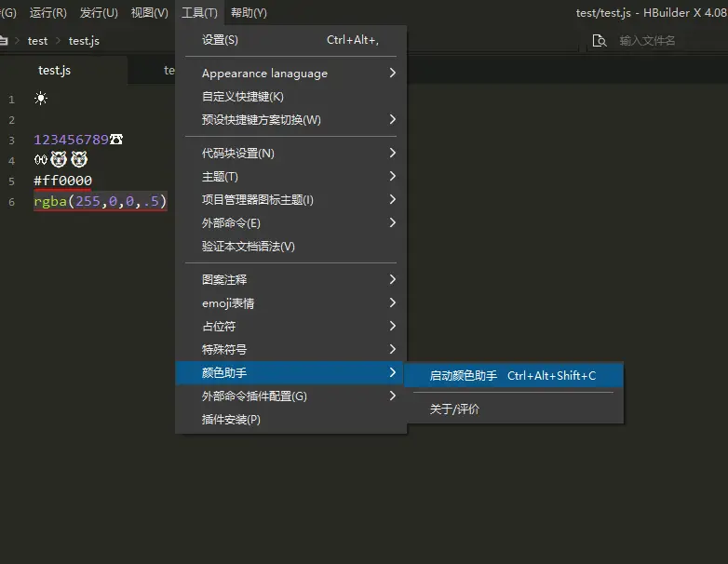Click the telephone symbol on line 3
This screenshot has width=728, height=564.
[x=116, y=140]
